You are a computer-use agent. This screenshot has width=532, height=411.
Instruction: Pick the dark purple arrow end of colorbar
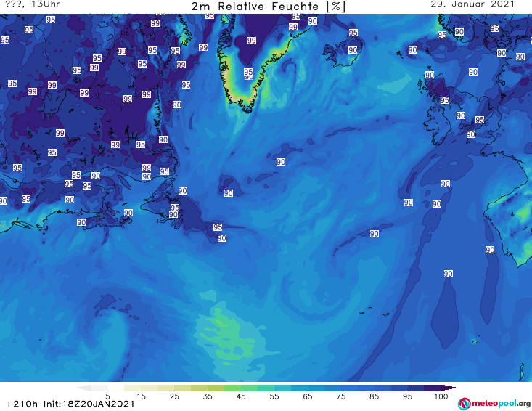coord(449,388)
